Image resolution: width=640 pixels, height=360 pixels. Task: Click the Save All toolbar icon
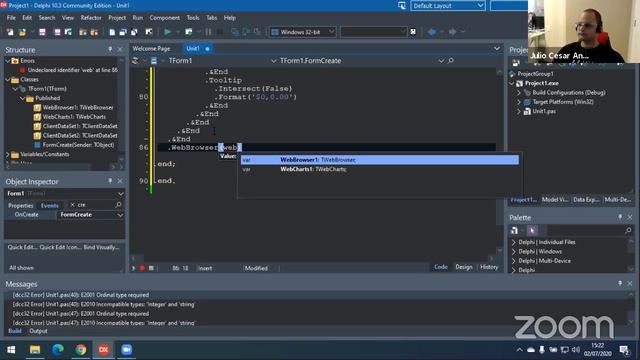point(57,32)
